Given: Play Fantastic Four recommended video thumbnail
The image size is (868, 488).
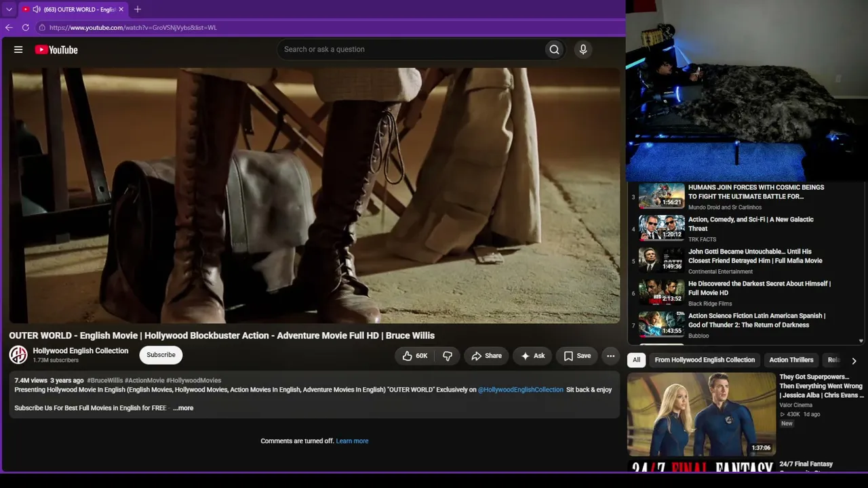Looking at the screenshot, I should pyautogui.click(x=701, y=414).
